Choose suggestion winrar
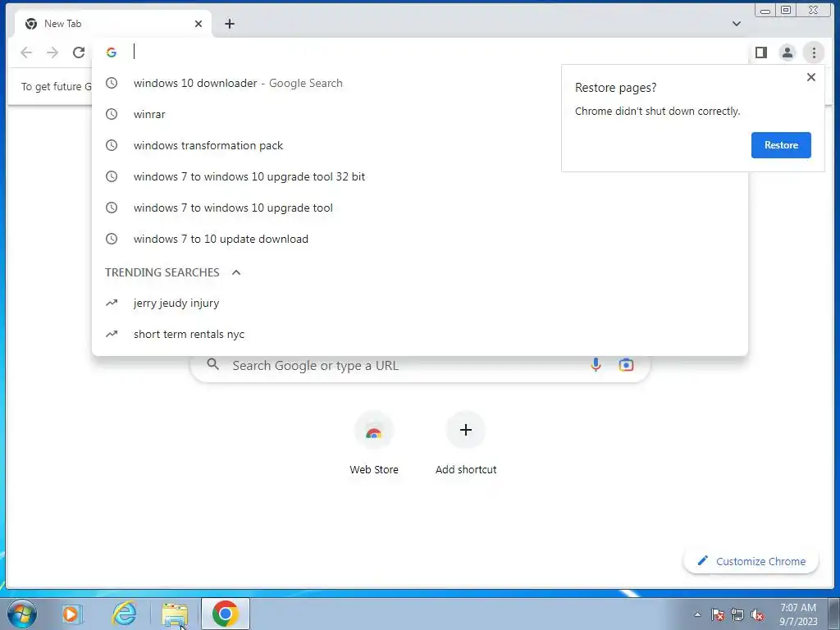840x630 pixels. (419, 114)
